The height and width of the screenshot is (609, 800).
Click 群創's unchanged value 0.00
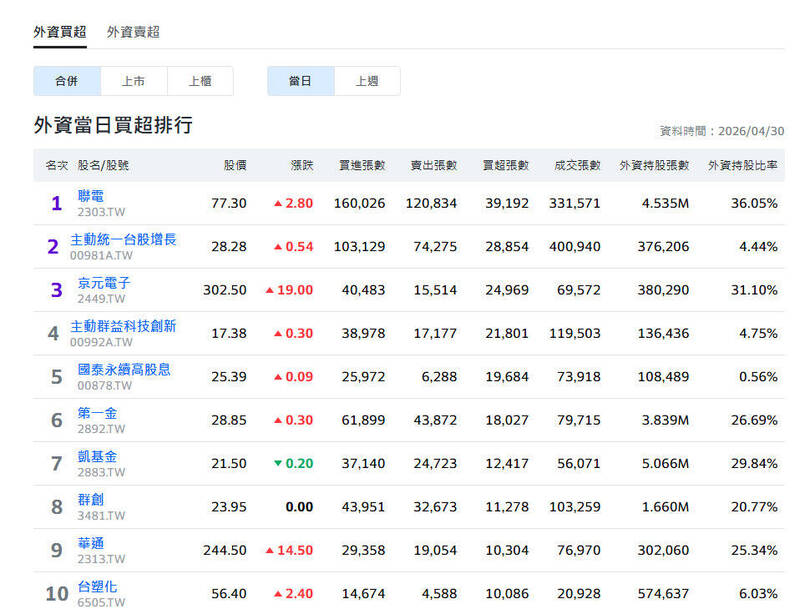click(x=299, y=507)
